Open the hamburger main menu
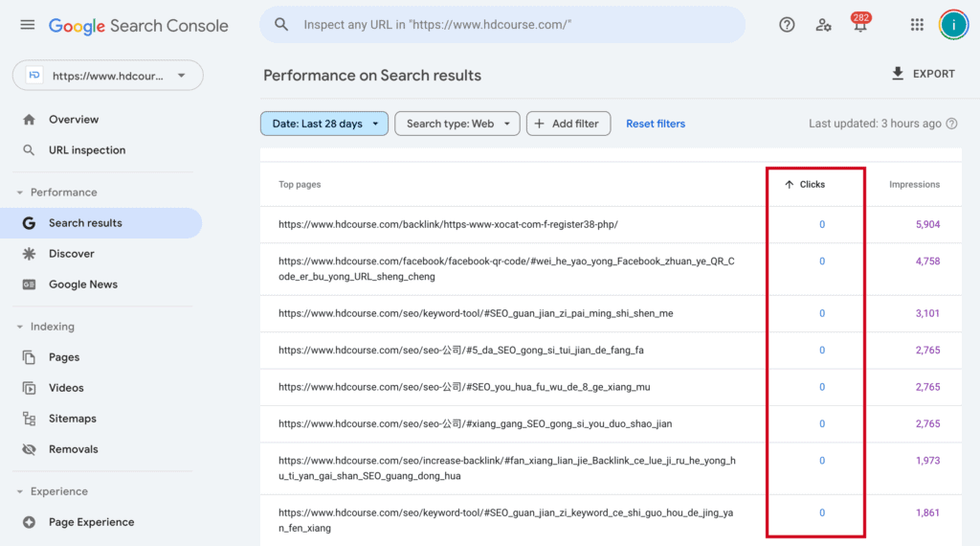Viewport: 980px width, 546px height. [28, 25]
